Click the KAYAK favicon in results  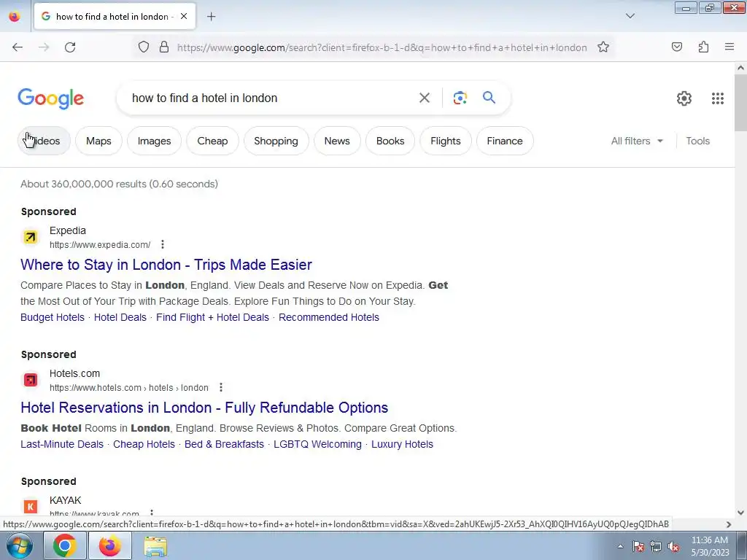(31, 506)
